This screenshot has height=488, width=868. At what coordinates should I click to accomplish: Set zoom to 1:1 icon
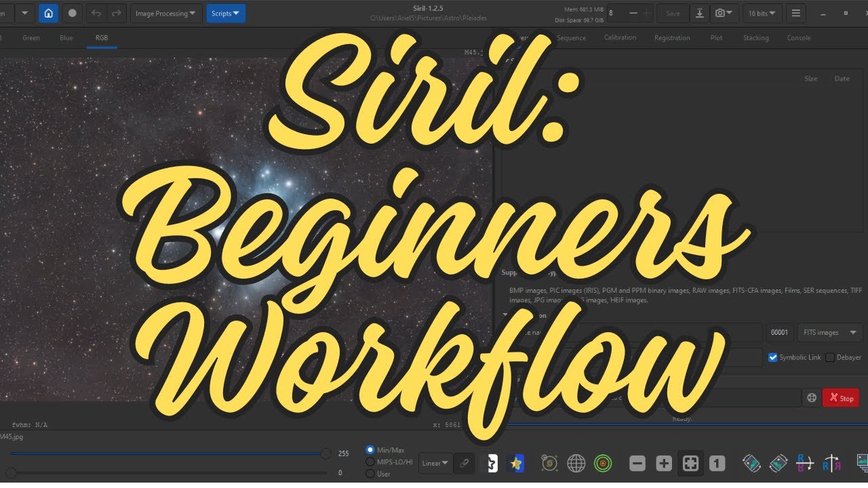tap(717, 464)
